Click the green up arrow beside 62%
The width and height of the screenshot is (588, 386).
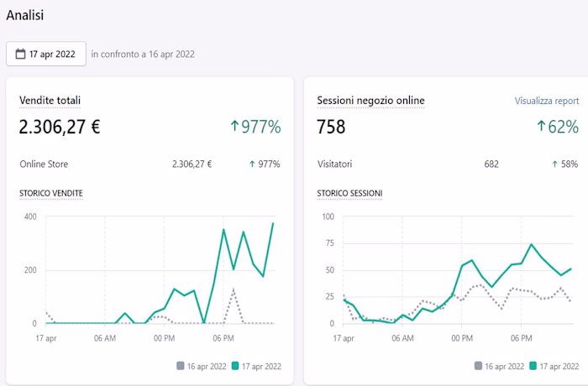541,126
